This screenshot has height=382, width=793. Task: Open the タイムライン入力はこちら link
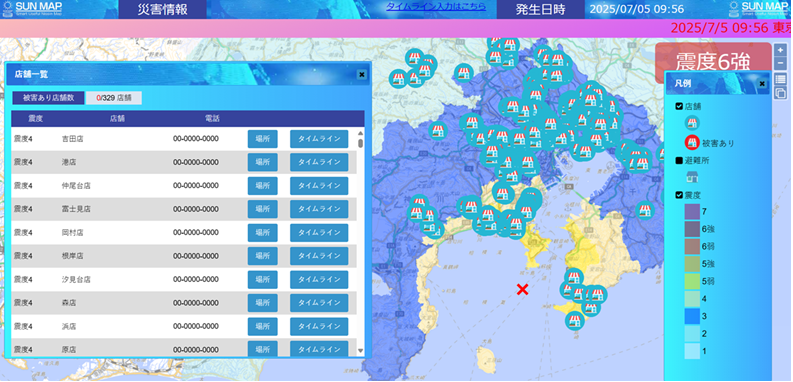pos(436,7)
